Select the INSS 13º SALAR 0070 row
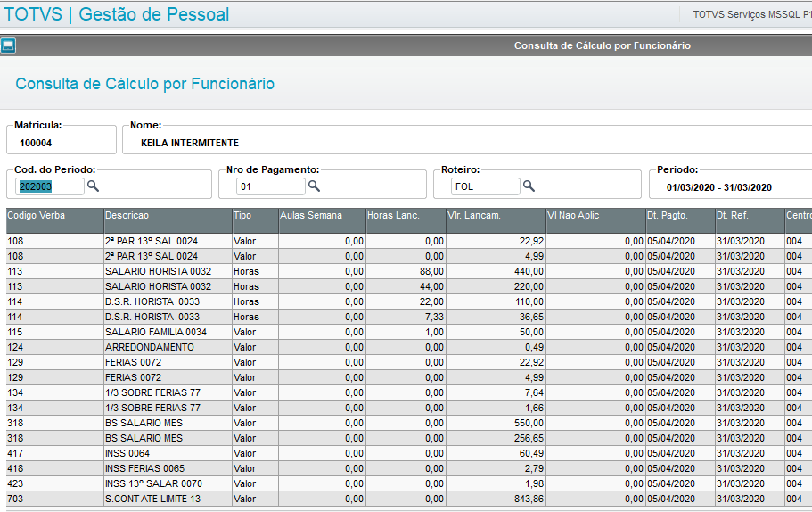 pos(409,483)
